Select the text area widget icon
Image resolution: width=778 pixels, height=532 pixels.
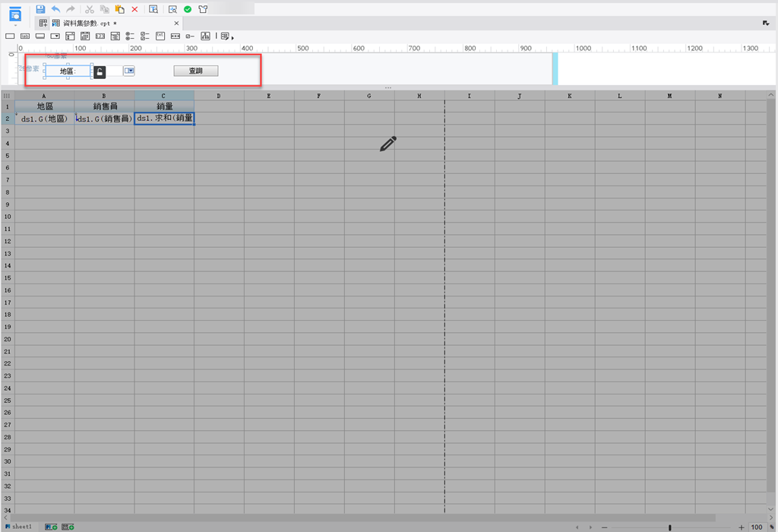(x=160, y=36)
